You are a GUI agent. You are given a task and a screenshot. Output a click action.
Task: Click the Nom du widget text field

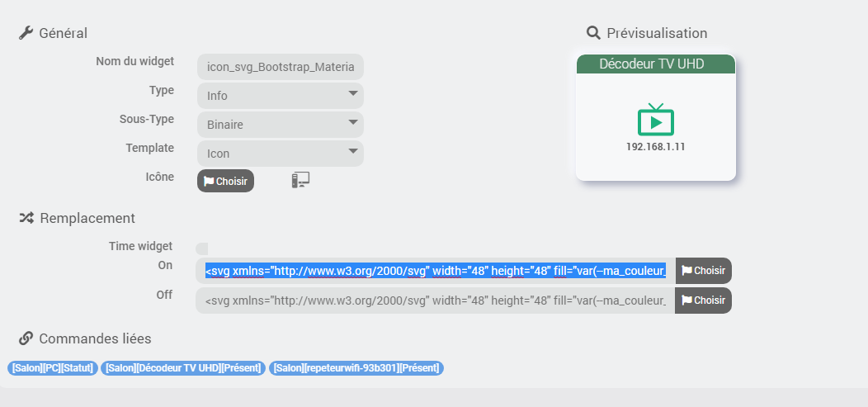point(280,67)
